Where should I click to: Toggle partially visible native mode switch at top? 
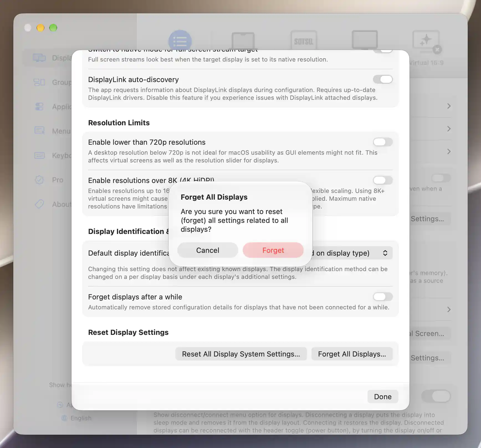tap(383, 51)
